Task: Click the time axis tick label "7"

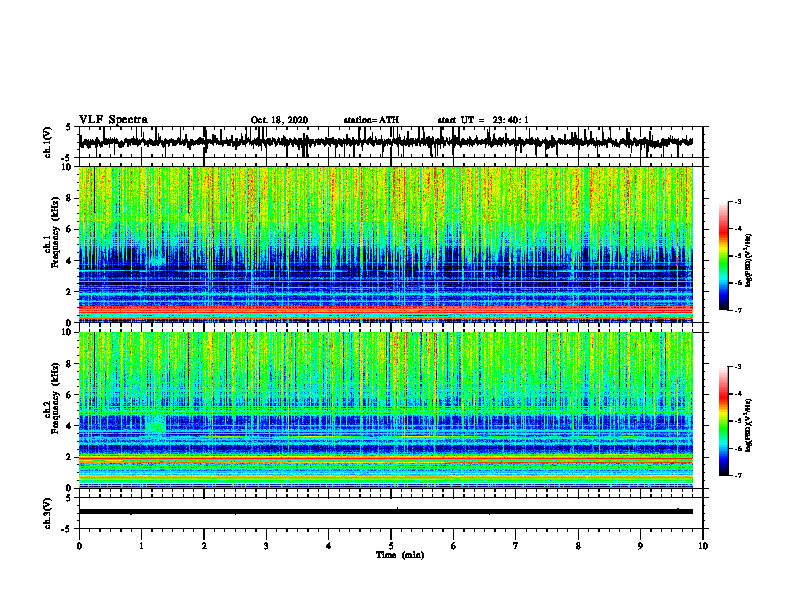Action: [x=516, y=546]
